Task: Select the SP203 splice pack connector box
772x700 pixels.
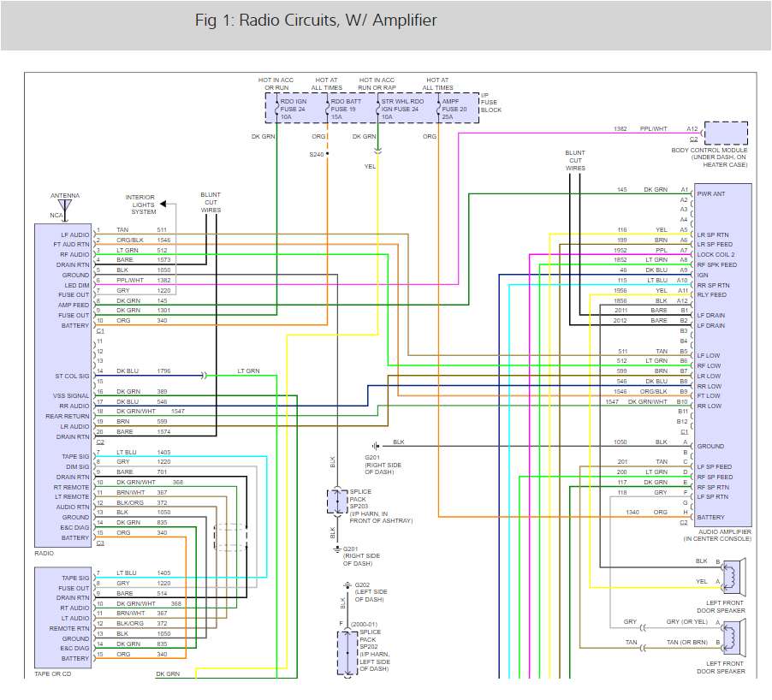Action: click(334, 501)
